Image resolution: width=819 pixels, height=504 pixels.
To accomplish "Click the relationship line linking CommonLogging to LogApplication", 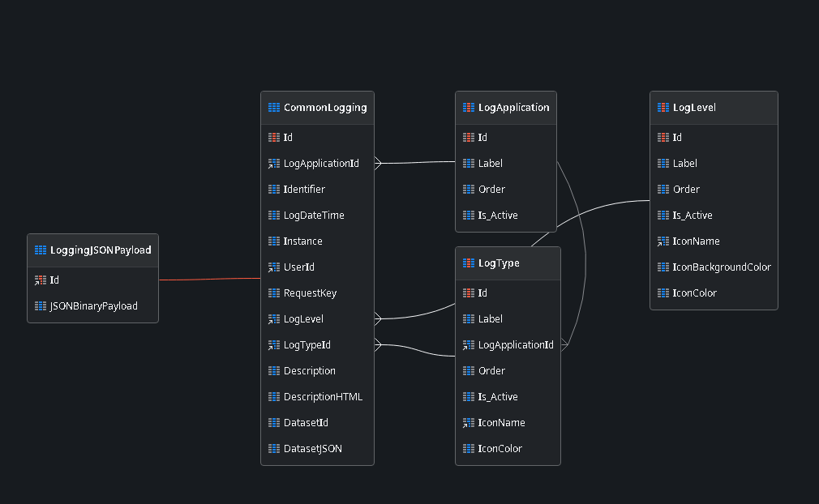I will [414, 161].
